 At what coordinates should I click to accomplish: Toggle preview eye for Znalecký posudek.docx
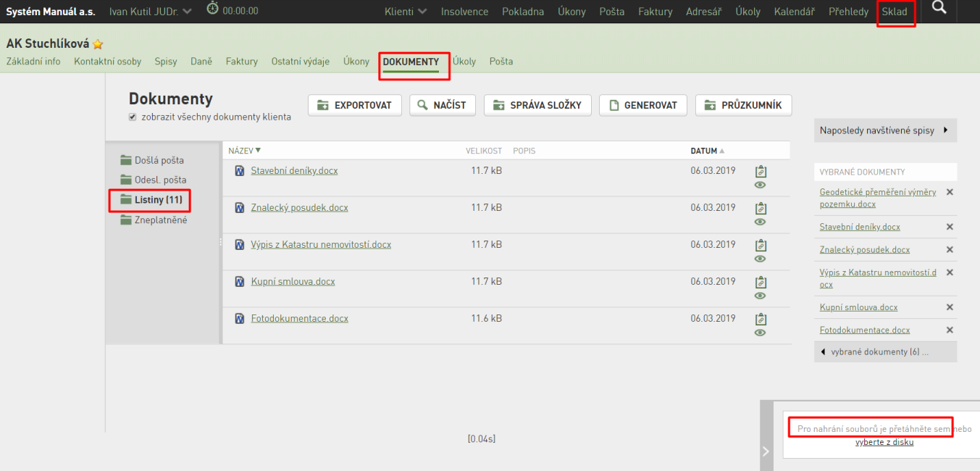pos(760,222)
